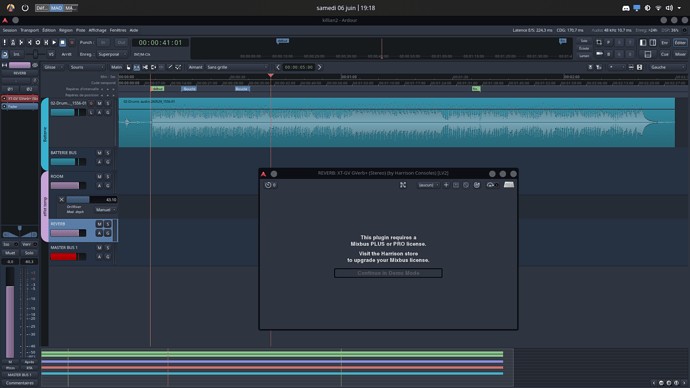Viewport: 690px width, 388px height.
Task: Open the Discord tray icon
Action: tap(626, 8)
